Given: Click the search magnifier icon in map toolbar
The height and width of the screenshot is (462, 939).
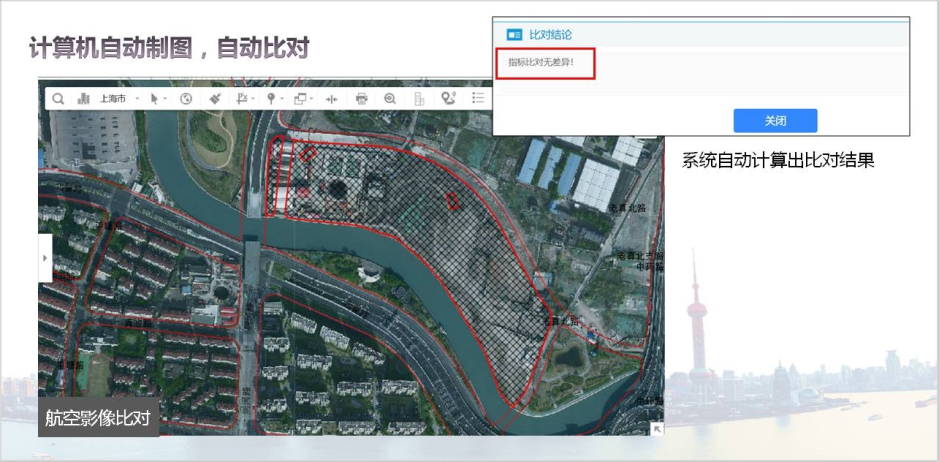Looking at the screenshot, I should pos(59,99).
